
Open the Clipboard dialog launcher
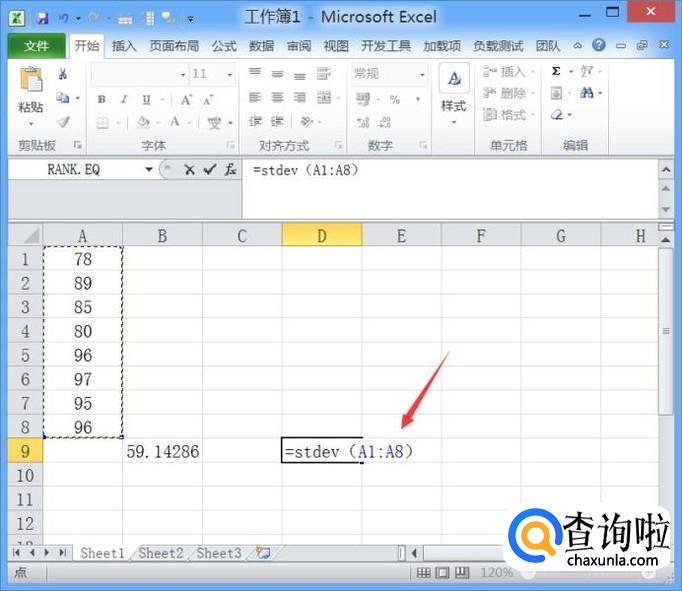(x=77, y=145)
